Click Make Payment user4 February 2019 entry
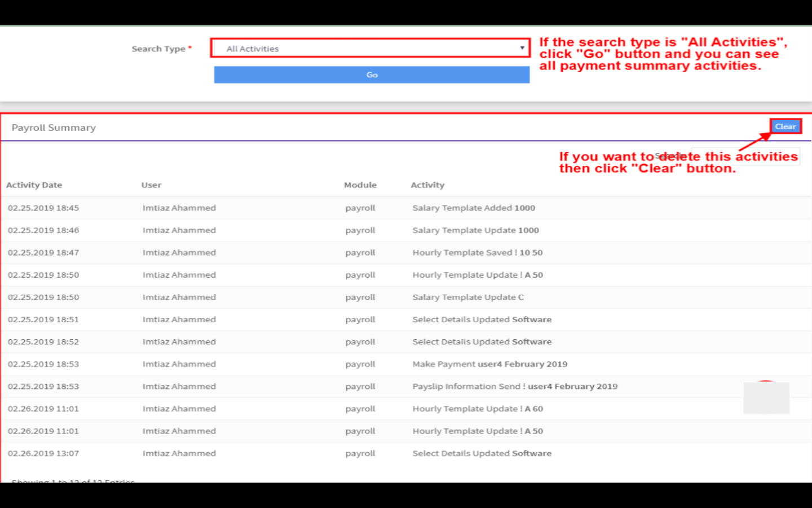The image size is (812, 508). pos(489,364)
